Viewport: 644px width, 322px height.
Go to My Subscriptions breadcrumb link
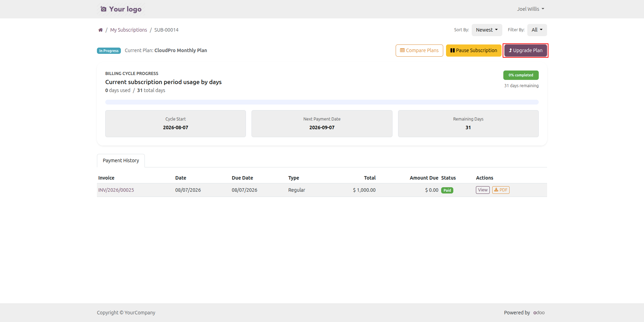coord(129,30)
